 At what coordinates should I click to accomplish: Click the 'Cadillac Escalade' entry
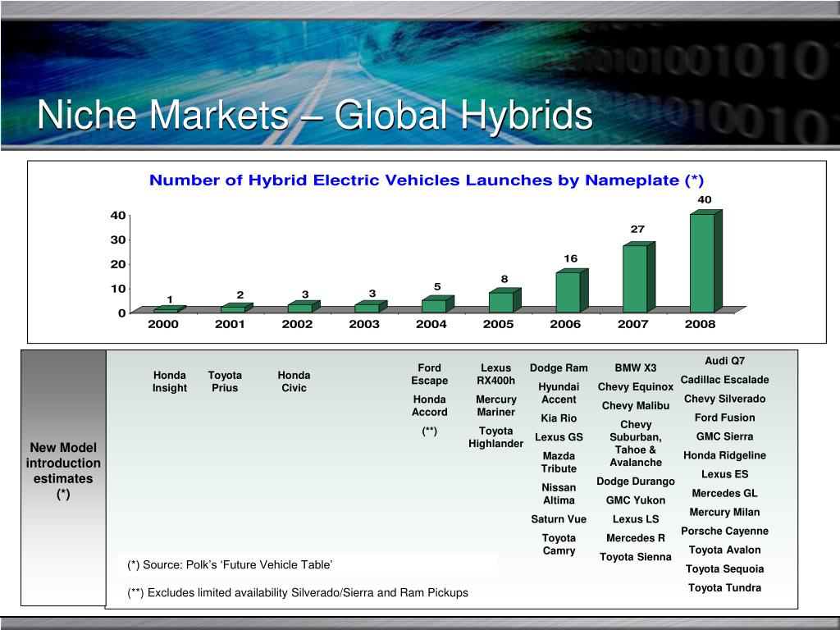pos(725,380)
